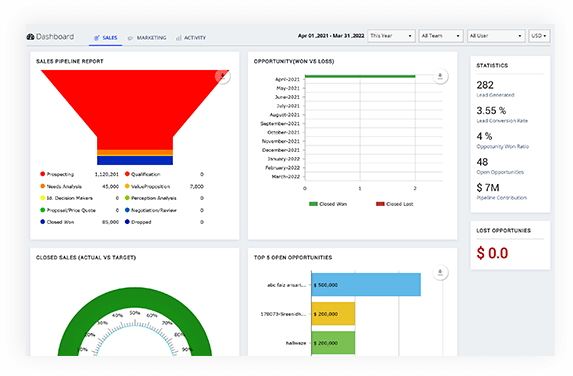This screenshot has width=573, height=376.
Task: Click the Value Proposition value 7,000
Action: [197, 186]
